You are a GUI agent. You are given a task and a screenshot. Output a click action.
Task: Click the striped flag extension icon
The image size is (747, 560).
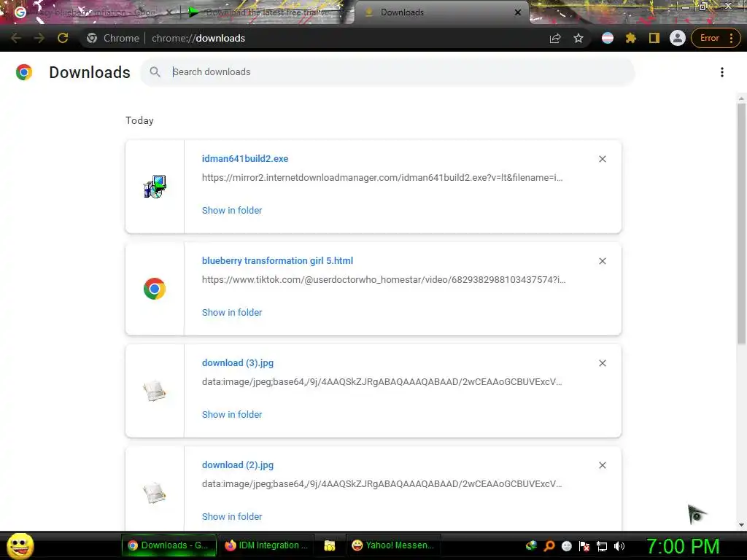608,38
